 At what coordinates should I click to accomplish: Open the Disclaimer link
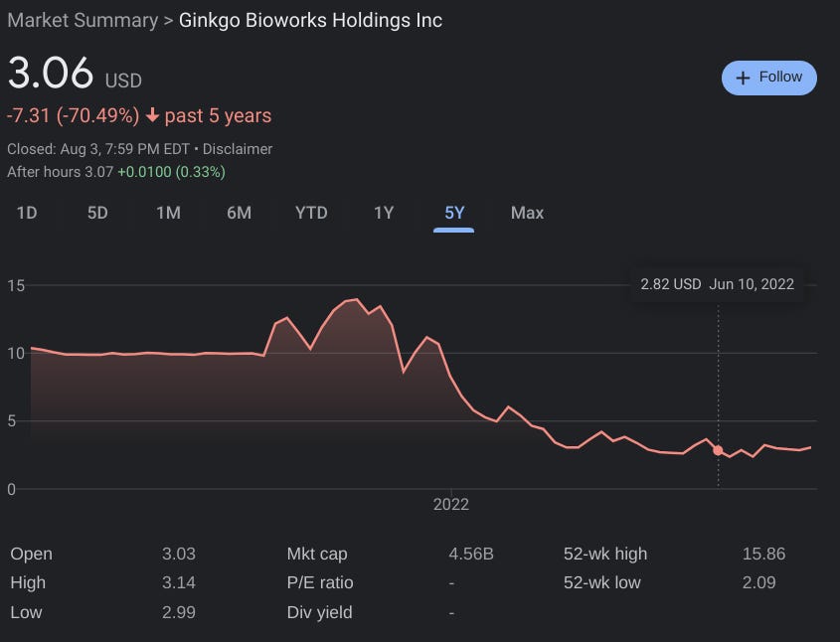coord(238,149)
